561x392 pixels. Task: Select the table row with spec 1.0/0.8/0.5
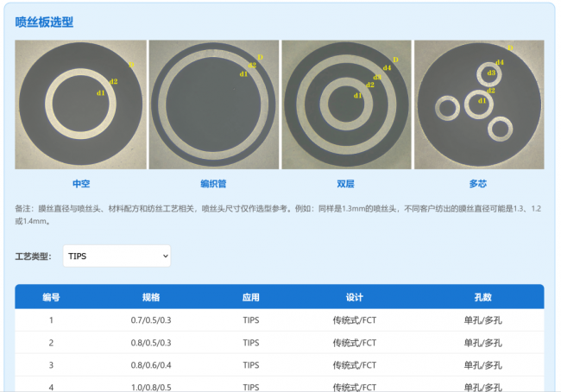click(x=151, y=386)
